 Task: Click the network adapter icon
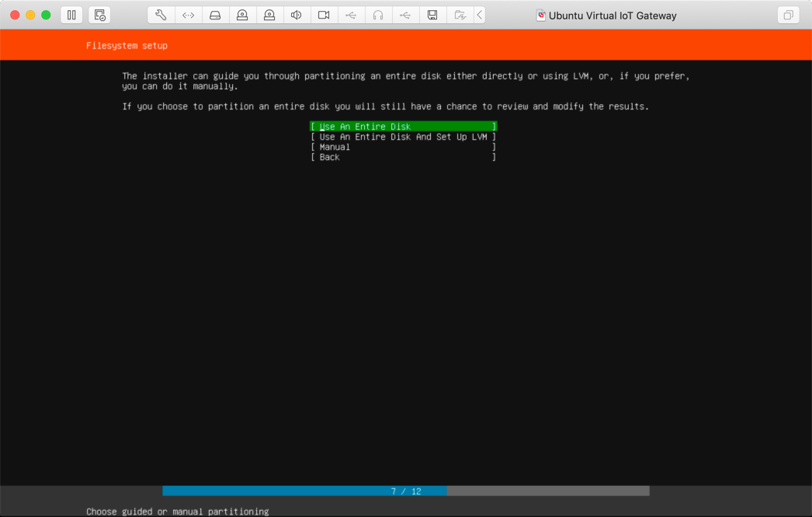(189, 15)
